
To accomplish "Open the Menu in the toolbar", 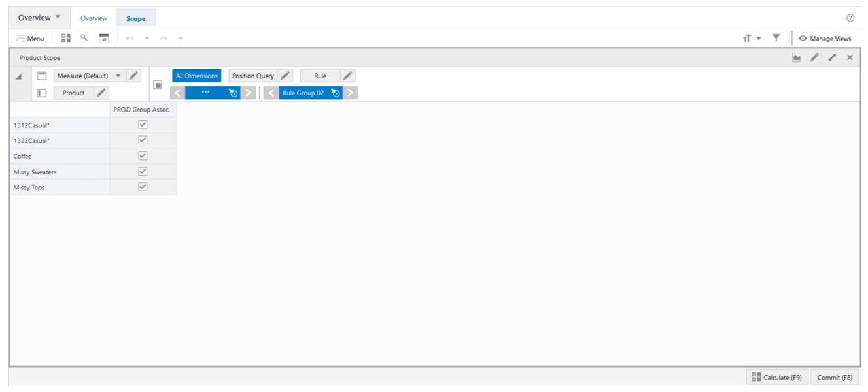I will pos(30,38).
